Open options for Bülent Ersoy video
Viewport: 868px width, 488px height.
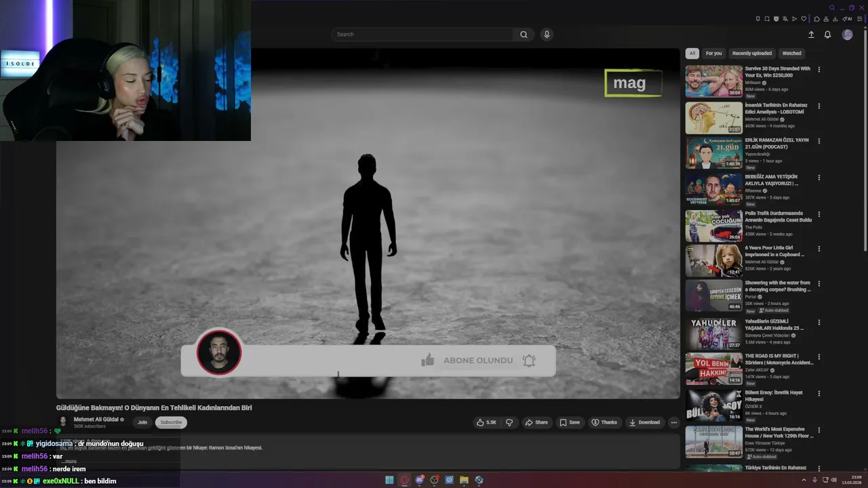coord(819,392)
